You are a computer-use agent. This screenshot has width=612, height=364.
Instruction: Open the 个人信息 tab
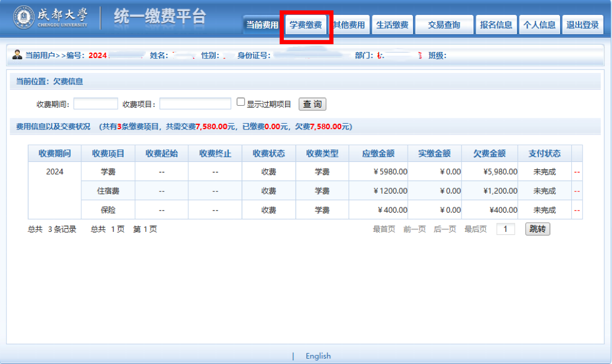[x=540, y=25]
